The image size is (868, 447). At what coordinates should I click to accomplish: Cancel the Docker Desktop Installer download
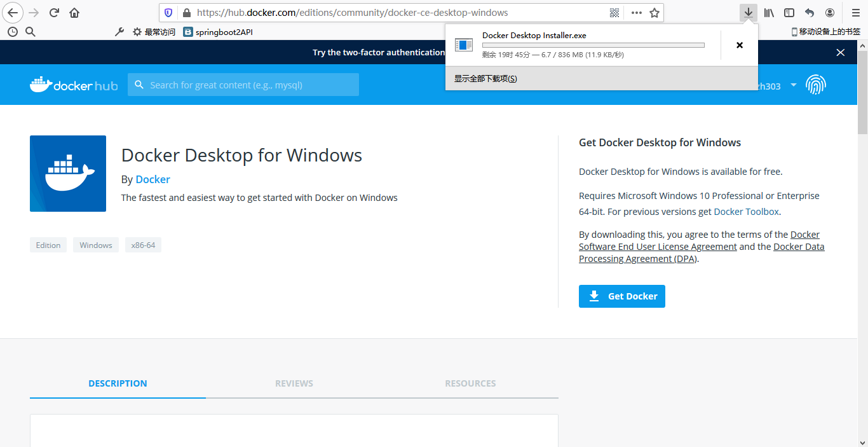[x=740, y=45]
